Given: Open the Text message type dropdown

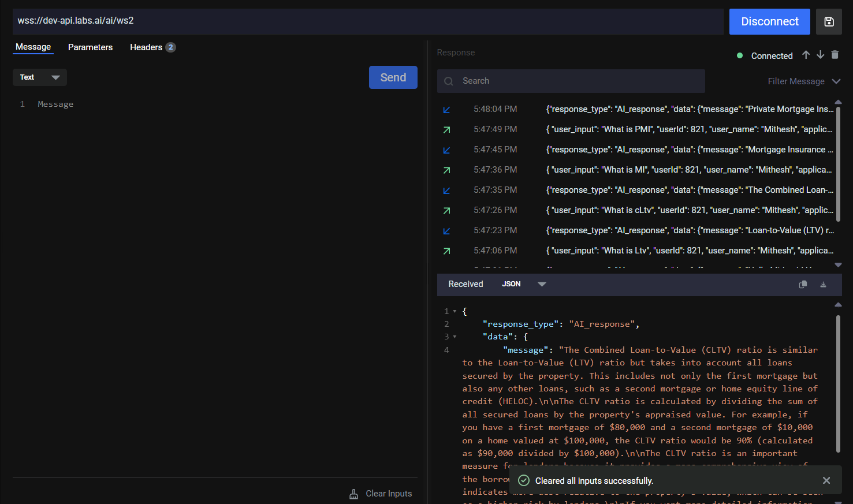Looking at the screenshot, I should (40, 77).
